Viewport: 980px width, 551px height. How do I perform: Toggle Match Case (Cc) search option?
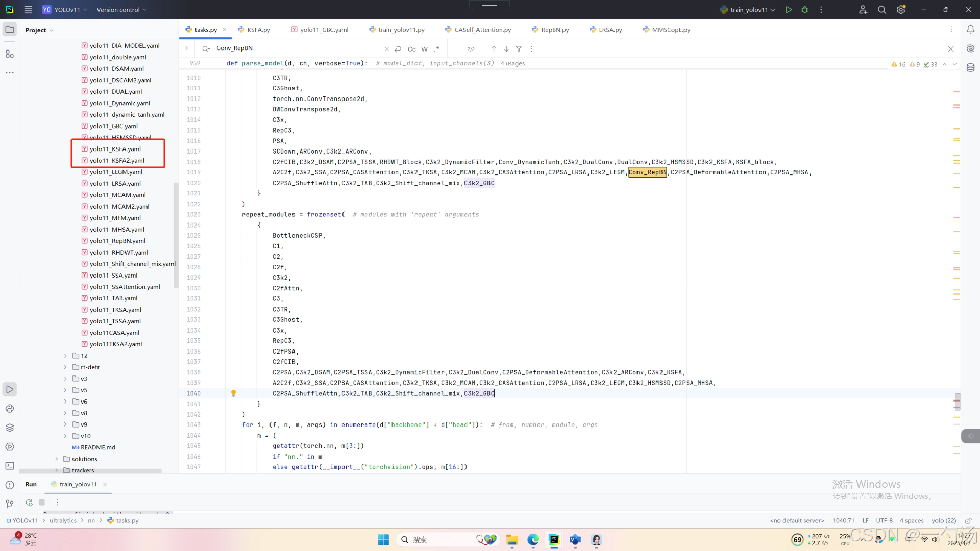(x=411, y=49)
